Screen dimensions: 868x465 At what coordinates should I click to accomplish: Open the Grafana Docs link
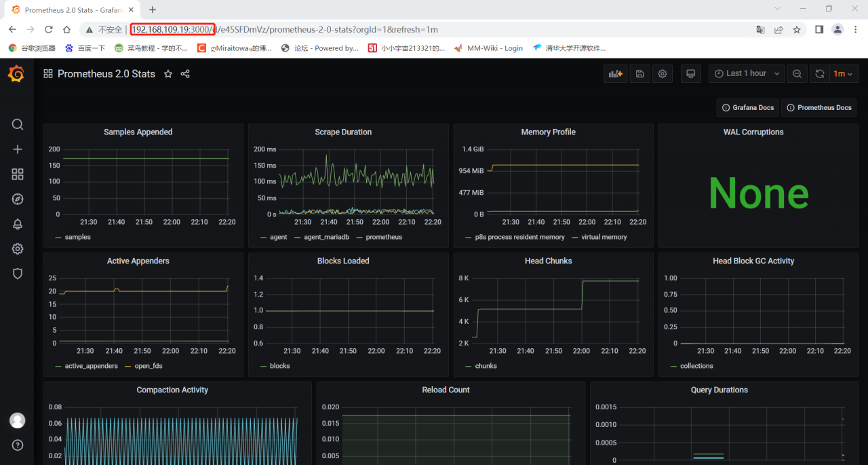click(747, 108)
